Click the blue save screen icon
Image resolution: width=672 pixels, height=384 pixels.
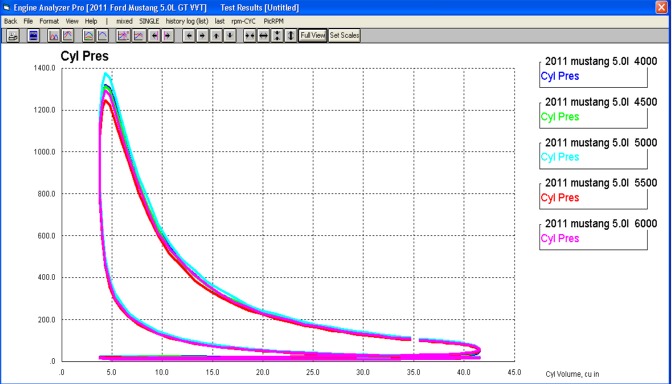(33, 36)
